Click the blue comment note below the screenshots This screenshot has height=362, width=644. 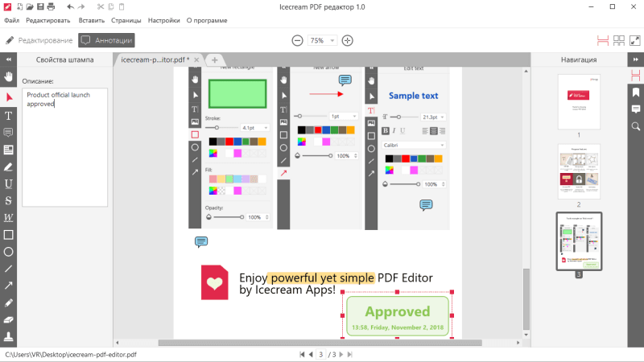pyautogui.click(x=200, y=242)
